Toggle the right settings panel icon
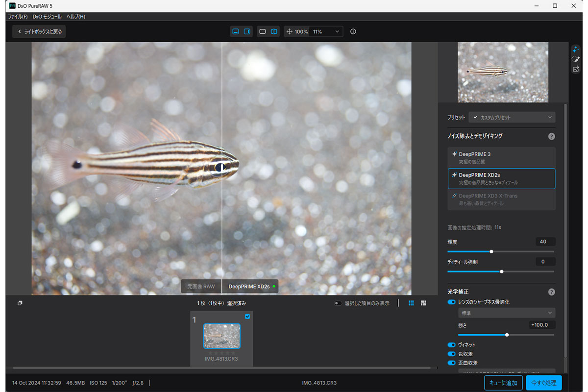The image size is (588, 392). click(x=247, y=31)
